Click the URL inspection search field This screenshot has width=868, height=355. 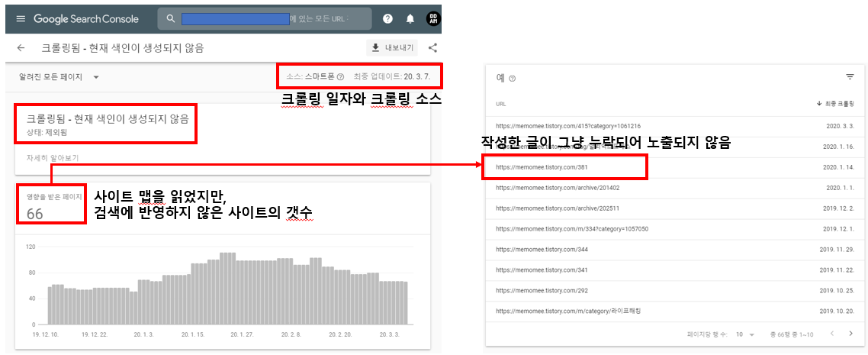[x=265, y=19]
